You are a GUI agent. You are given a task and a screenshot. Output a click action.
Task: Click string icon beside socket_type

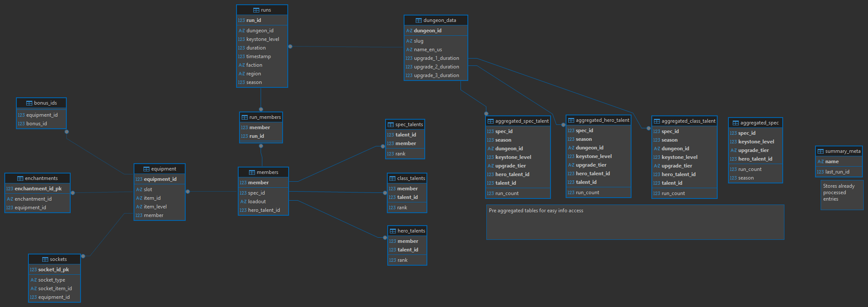click(34, 280)
